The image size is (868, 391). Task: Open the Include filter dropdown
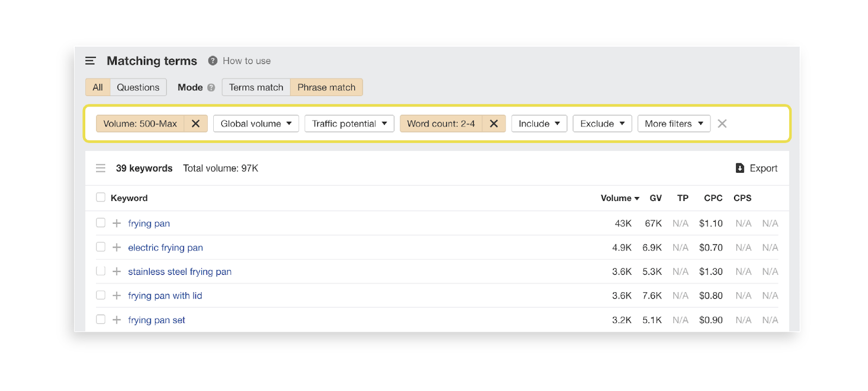point(539,124)
